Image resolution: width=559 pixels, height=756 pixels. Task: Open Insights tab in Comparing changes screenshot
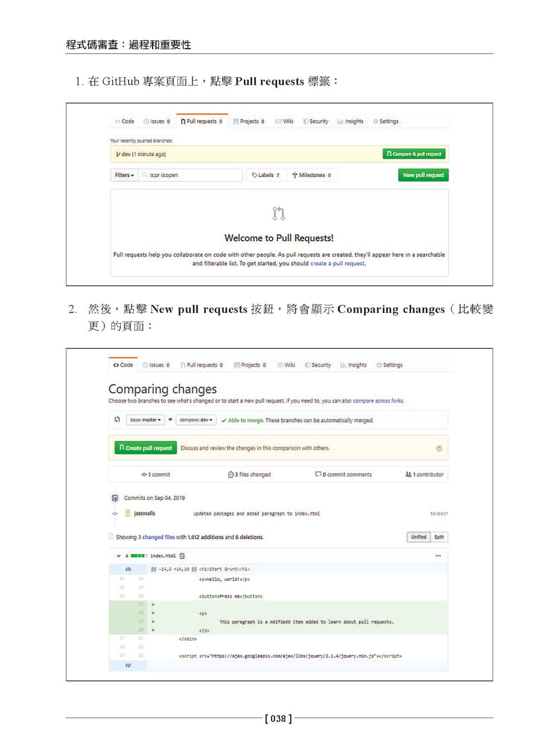point(353,365)
